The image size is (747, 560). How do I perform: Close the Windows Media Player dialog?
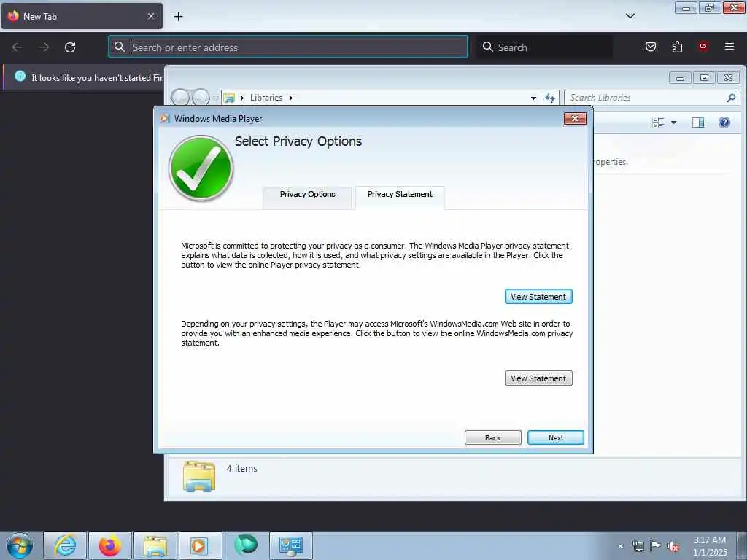(575, 119)
